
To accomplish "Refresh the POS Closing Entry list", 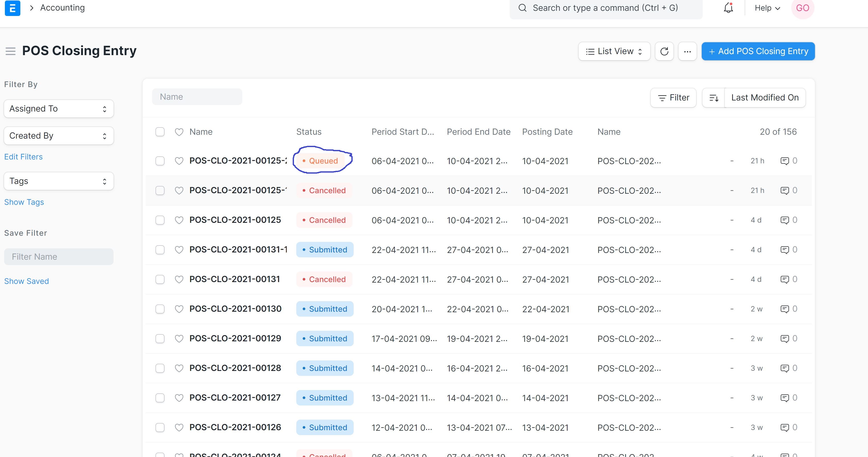I will click(664, 51).
